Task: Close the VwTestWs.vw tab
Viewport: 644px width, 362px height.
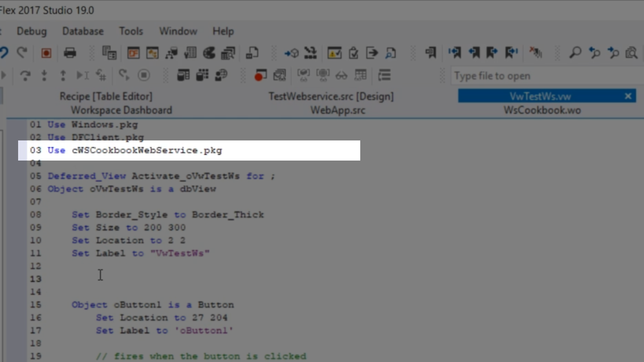Action: (x=628, y=97)
